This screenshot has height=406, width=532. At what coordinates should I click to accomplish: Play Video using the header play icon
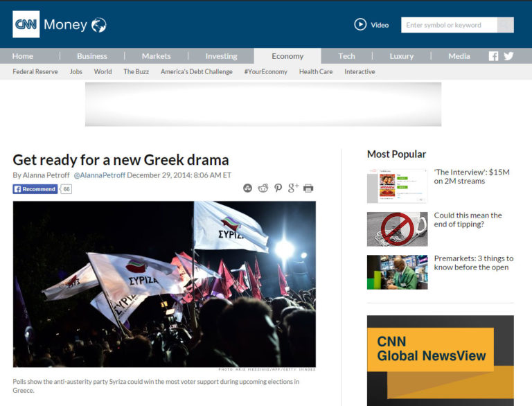click(360, 25)
